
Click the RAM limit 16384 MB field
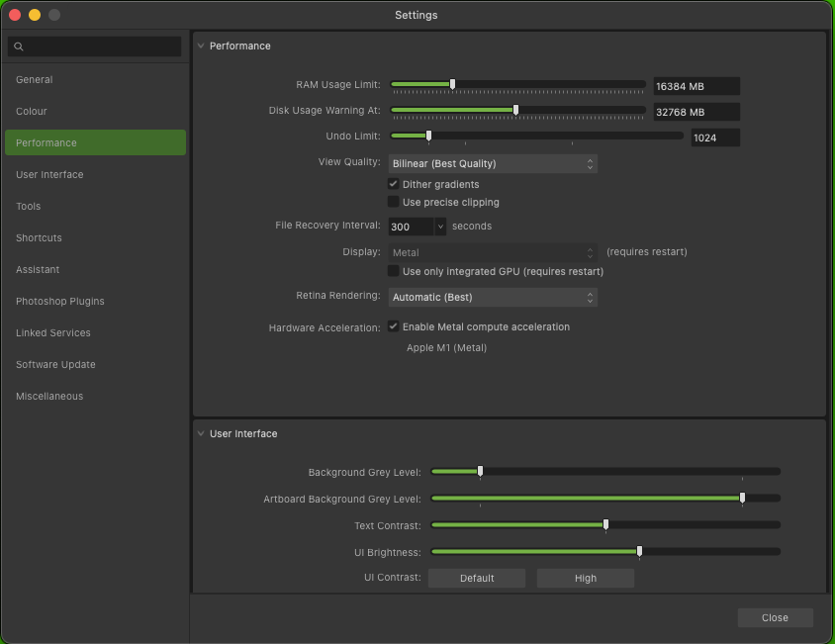coord(696,86)
